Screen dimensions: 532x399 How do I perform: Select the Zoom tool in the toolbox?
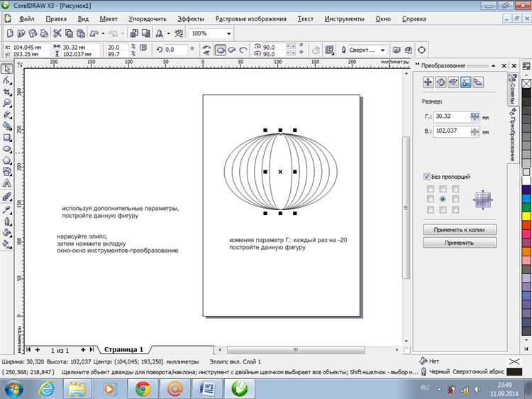(7, 103)
